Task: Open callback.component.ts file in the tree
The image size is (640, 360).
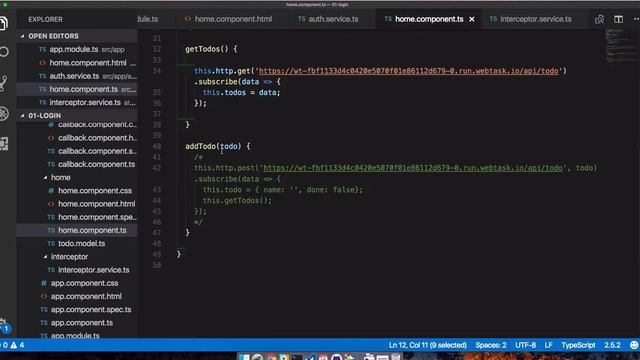Action: [77, 164]
